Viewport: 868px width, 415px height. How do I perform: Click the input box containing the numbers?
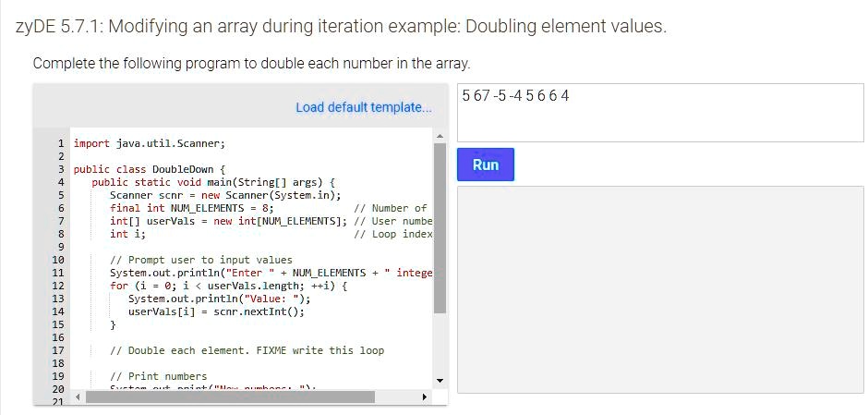pyautogui.click(x=660, y=113)
